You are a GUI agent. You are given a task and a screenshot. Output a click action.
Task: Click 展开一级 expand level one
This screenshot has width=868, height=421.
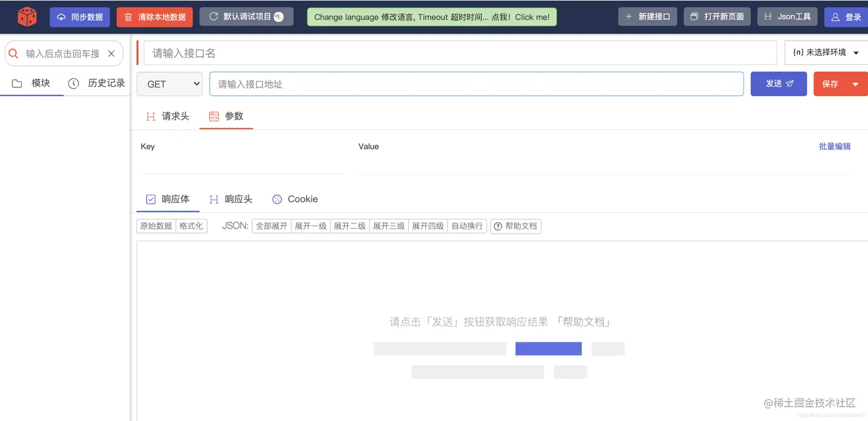point(311,226)
